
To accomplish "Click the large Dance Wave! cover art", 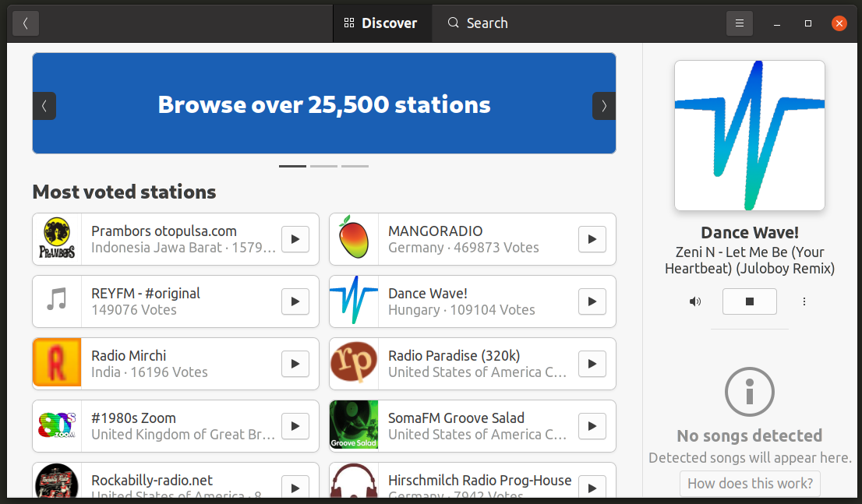I will [750, 136].
